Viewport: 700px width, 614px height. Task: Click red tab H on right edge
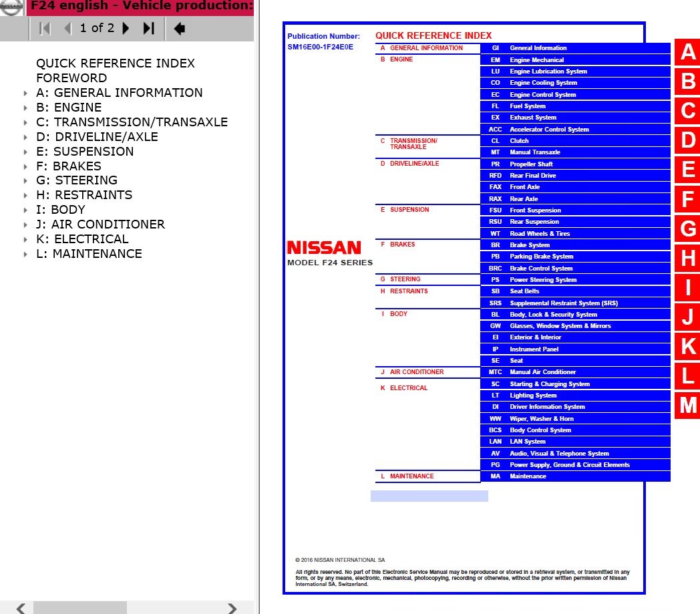point(687,258)
